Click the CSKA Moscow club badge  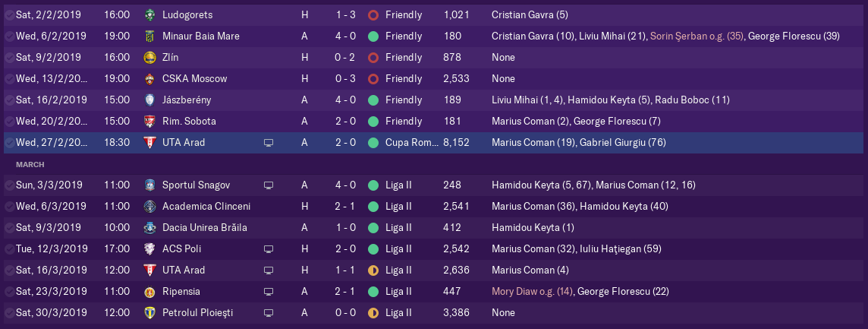149,79
